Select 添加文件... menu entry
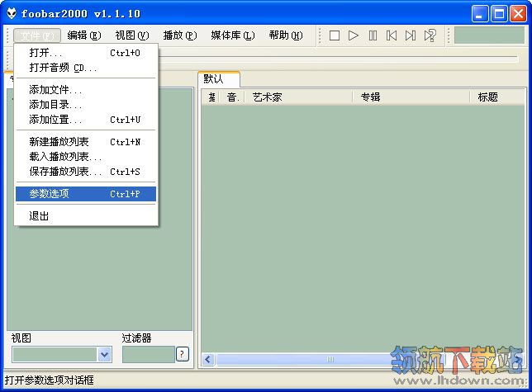This screenshot has height=392, width=532. click(x=86, y=90)
